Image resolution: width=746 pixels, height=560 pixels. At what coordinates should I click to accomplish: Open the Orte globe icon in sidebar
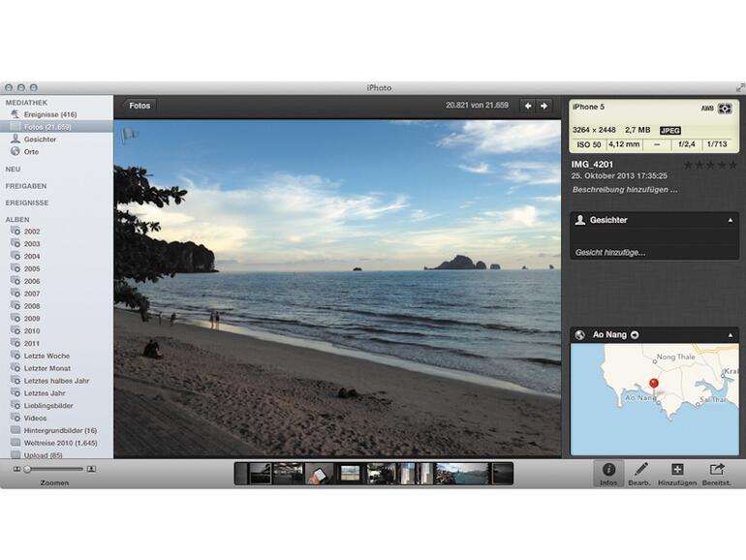coord(16,151)
